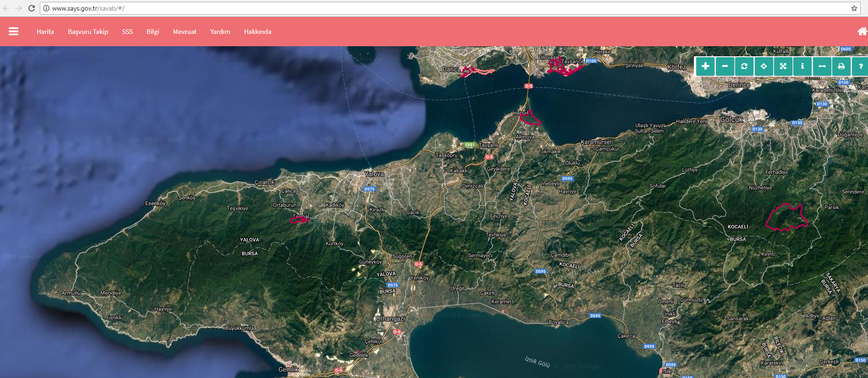Screen dimensions: 868x378
Task: Click the Orhangazi label on map
Action: coord(390,319)
